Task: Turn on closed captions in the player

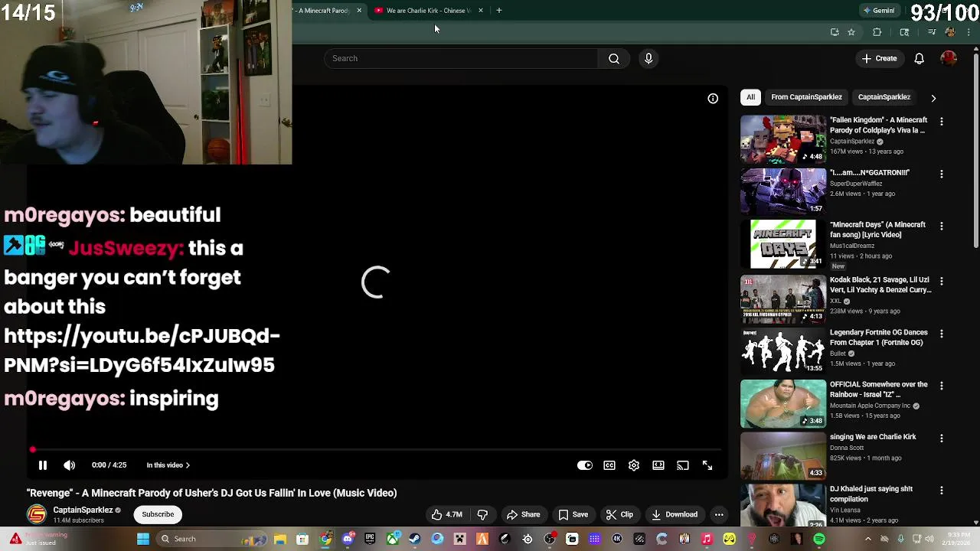Action: pos(609,465)
